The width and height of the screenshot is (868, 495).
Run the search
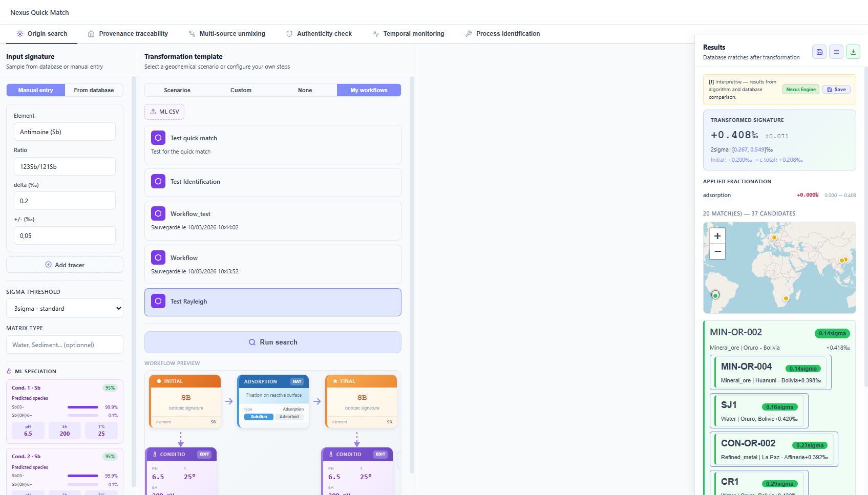272,342
